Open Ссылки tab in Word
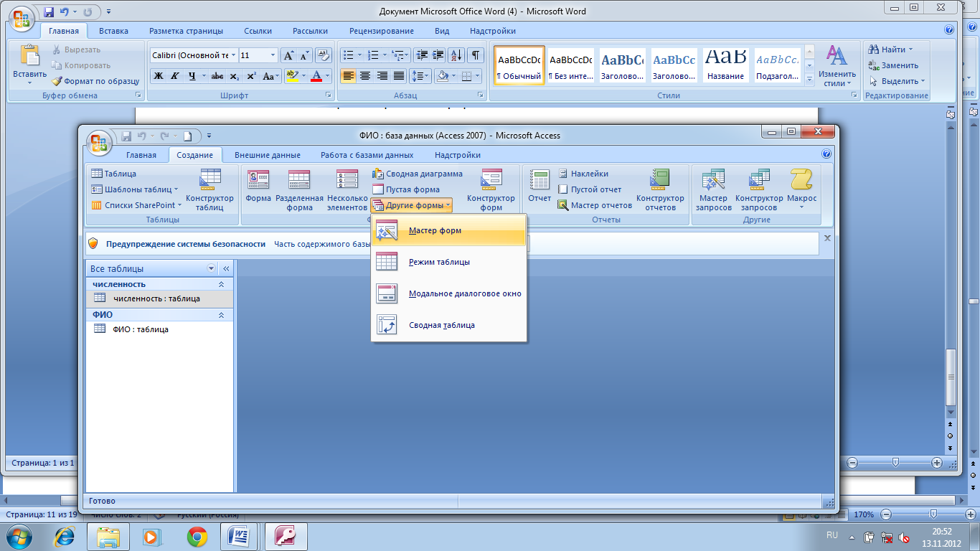The image size is (980, 551). coord(258,31)
